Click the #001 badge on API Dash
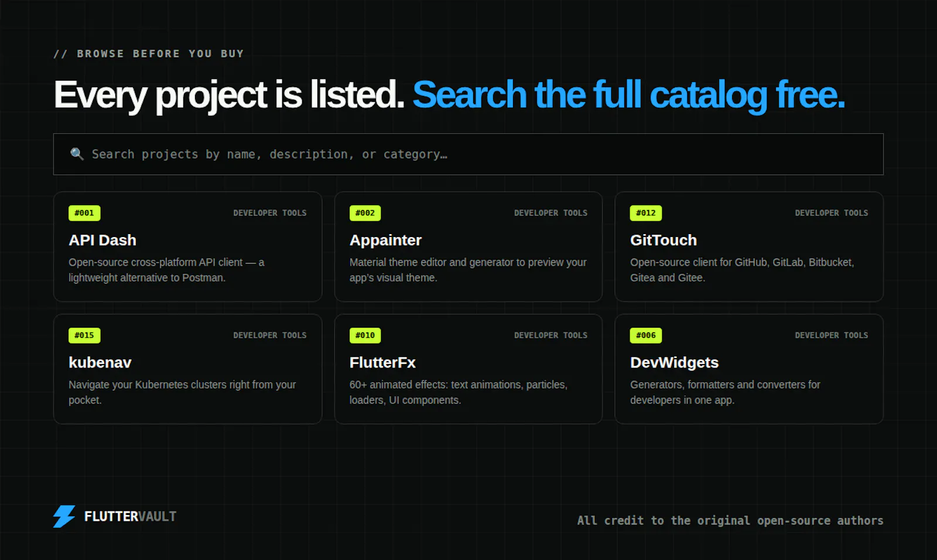The width and height of the screenshot is (937, 560). pyautogui.click(x=84, y=213)
